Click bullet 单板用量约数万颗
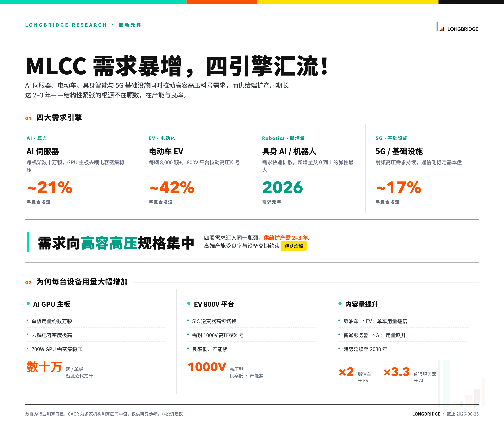 52,321
